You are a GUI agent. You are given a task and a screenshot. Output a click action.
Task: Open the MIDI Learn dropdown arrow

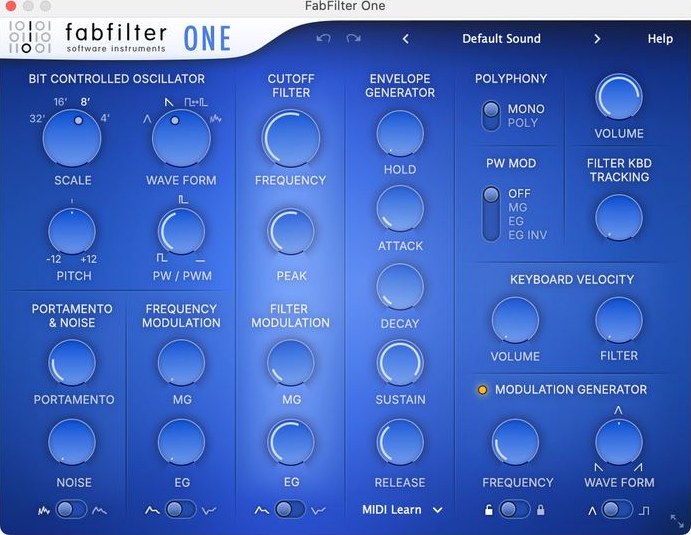point(437,510)
